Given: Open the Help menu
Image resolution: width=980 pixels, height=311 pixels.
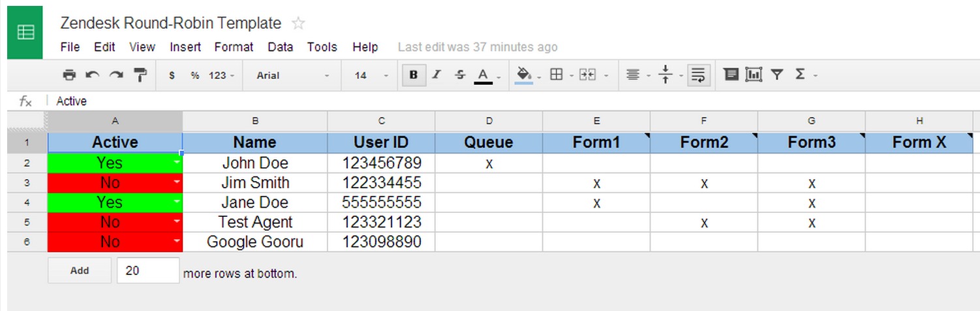Looking at the screenshot, I should (365, 47).
